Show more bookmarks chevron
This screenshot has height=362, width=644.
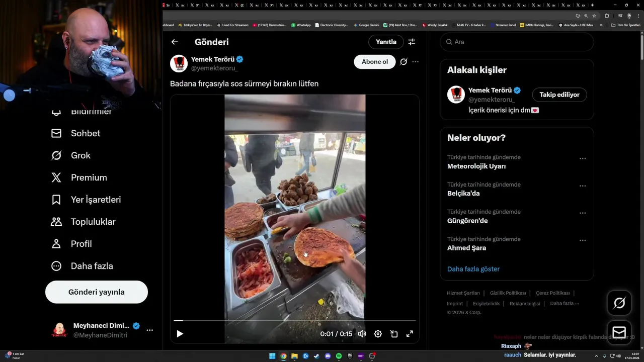(x=601, y=25)
